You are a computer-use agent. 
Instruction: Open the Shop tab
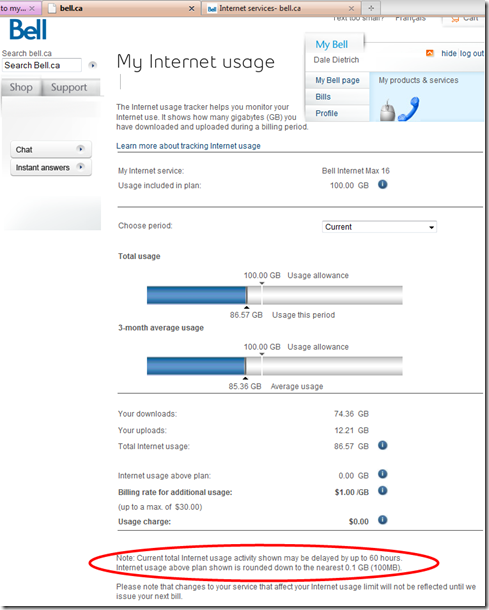pyautogui.click(x=21, y=87)
